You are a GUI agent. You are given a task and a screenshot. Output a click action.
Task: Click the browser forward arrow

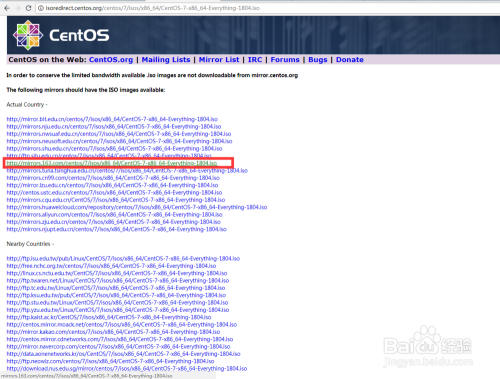(x=18, y=8)
